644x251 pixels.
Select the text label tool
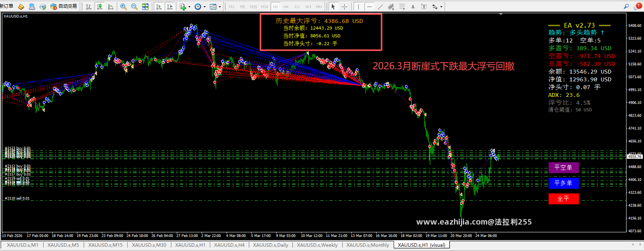[424, 7]
